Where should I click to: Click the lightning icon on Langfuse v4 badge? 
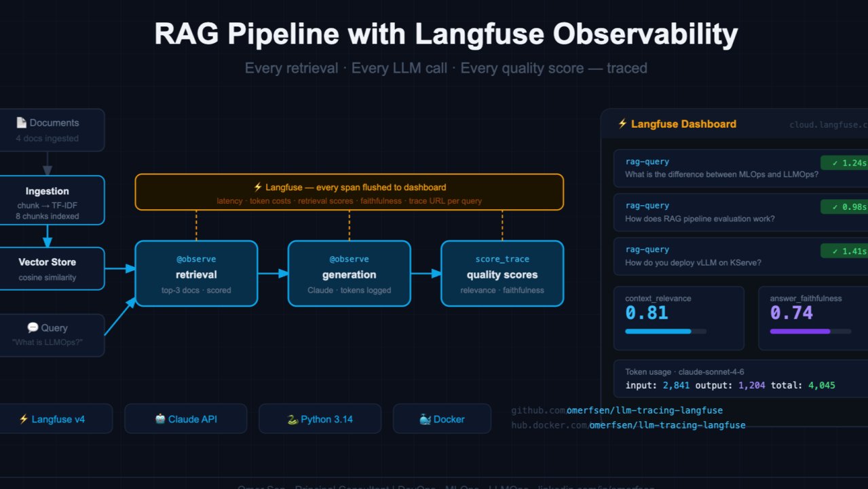24,419
